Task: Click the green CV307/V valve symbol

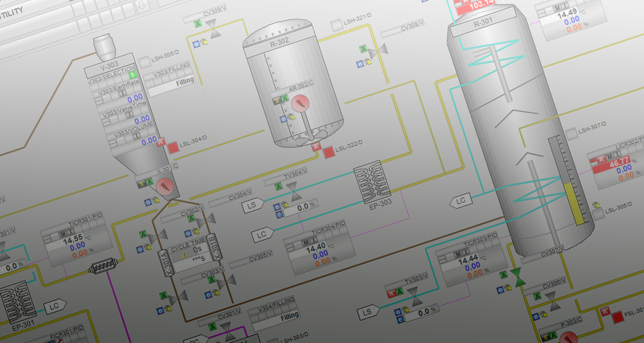Action: tap(518, 277)
